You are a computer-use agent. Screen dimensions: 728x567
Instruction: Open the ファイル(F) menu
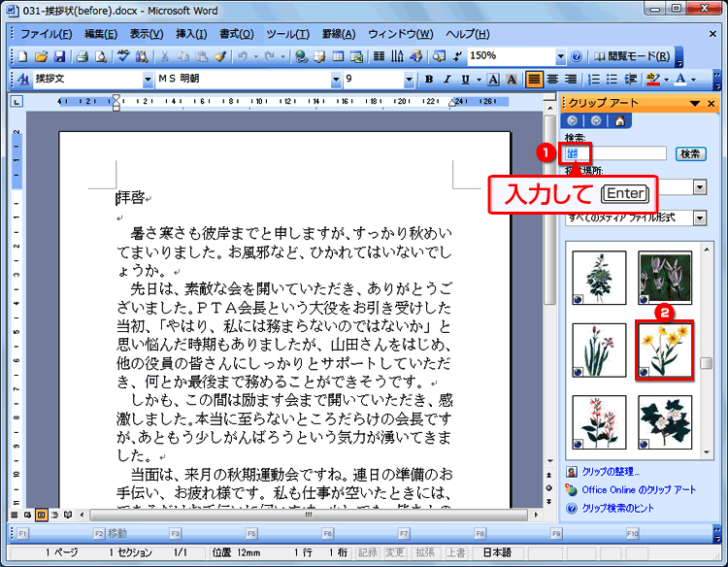click(46, 34)
